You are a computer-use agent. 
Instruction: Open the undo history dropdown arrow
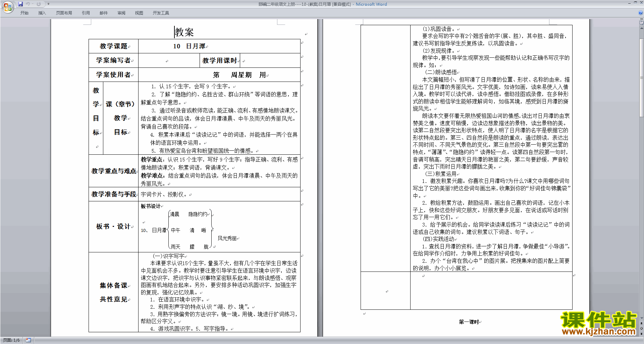point(33,4)
